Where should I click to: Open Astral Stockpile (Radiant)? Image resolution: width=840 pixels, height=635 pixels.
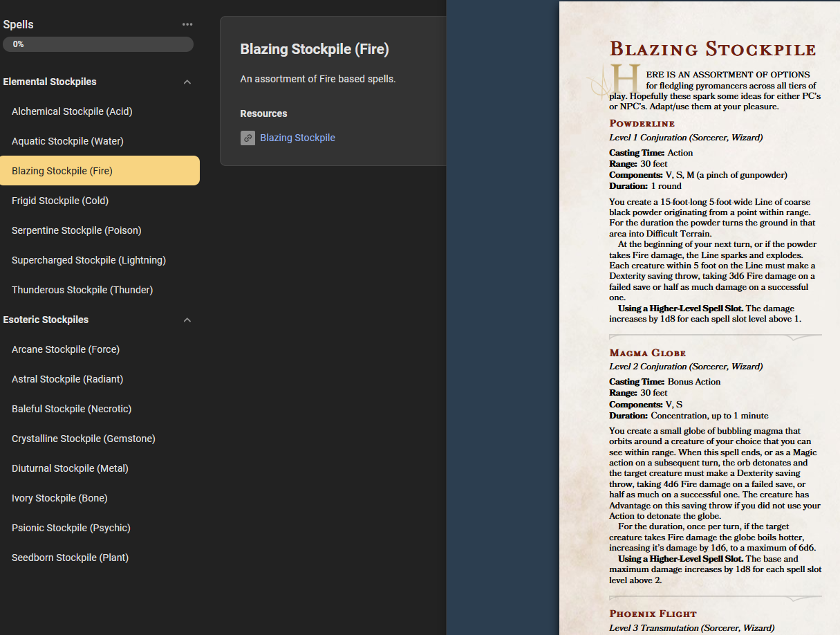pos(67,379)
